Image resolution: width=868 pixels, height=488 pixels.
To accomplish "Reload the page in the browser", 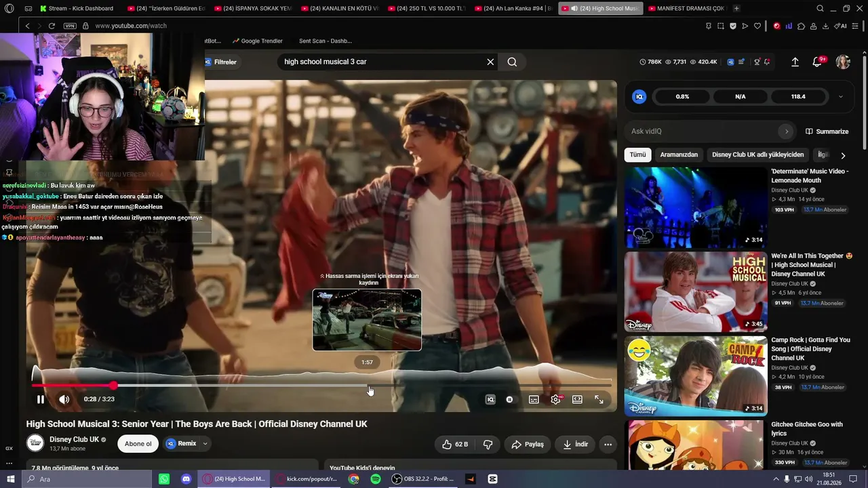I will 52,26.
